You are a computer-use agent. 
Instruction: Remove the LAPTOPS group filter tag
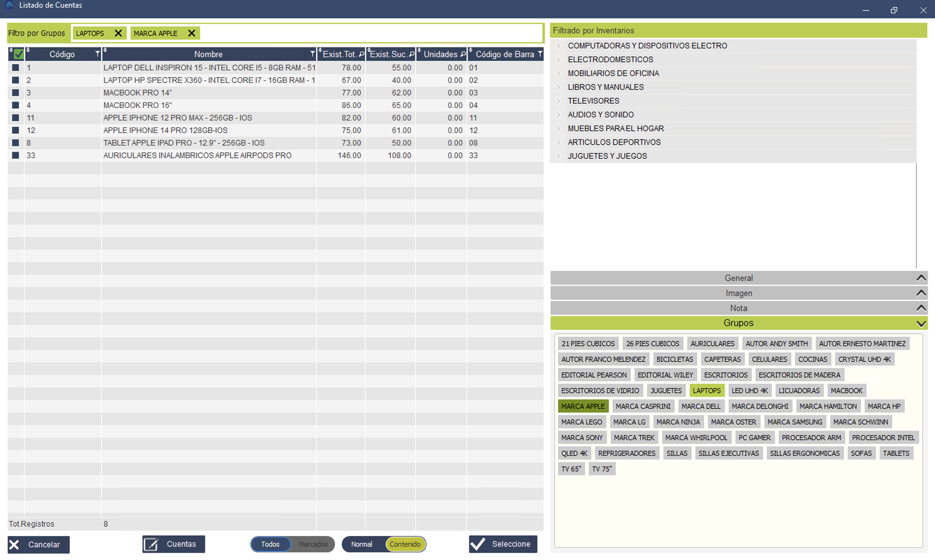click(x=118, y=33)
